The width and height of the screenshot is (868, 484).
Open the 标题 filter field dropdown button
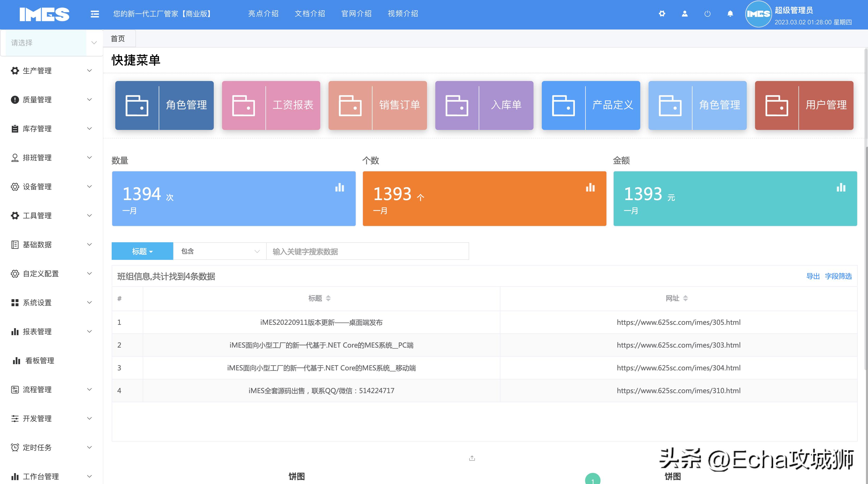point(142,251)
